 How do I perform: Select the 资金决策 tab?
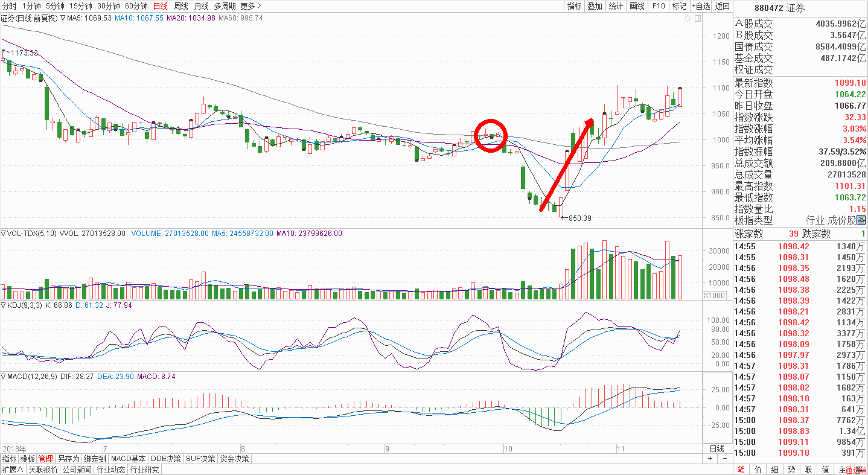pyautogui.click(x=234, y=459)
